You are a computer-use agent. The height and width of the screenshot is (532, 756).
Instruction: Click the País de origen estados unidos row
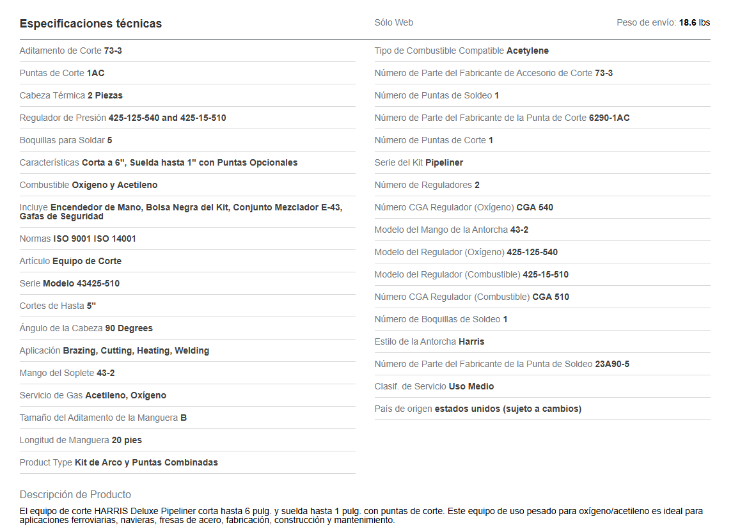coord(478,409)
